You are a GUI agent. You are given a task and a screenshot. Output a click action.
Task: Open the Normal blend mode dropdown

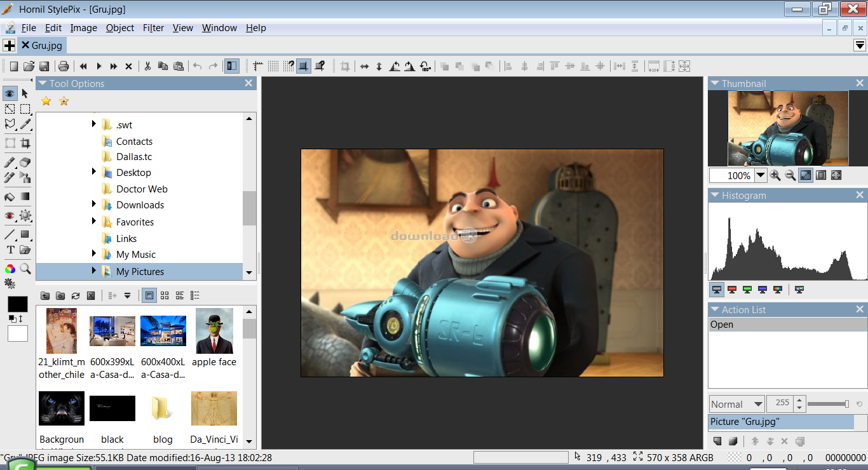(737, 404)
